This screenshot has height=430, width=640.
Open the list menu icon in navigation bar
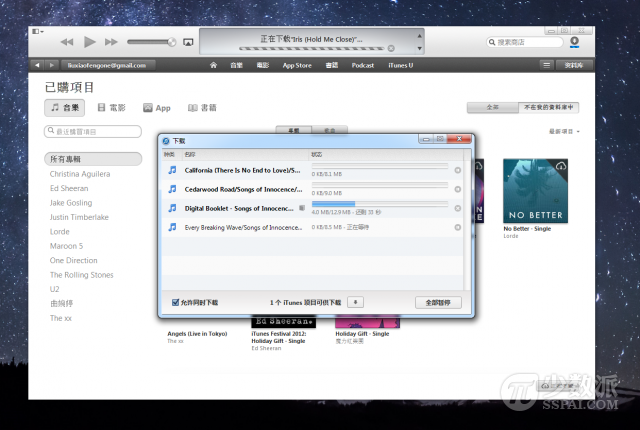pyautogui.click(x=547, y=65)
